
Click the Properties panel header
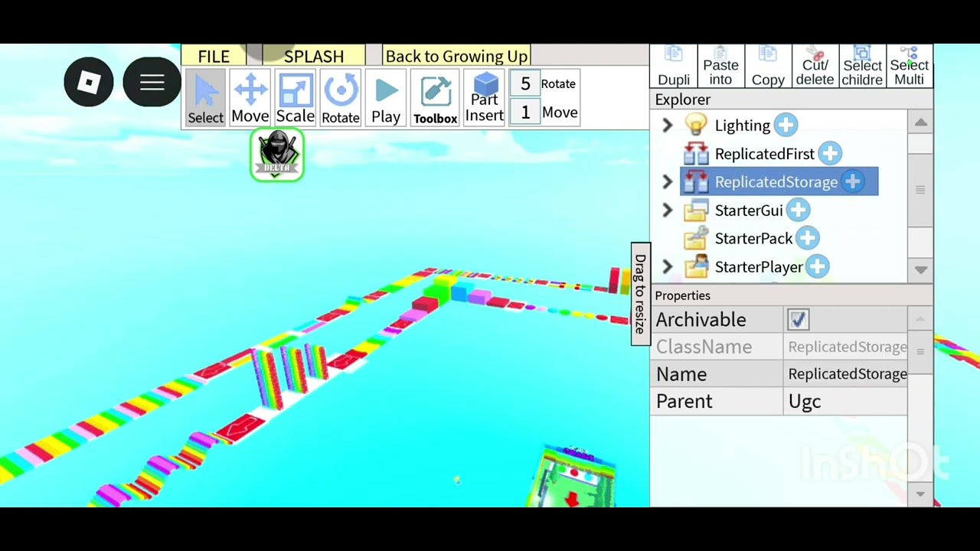[x=791, y=295]
